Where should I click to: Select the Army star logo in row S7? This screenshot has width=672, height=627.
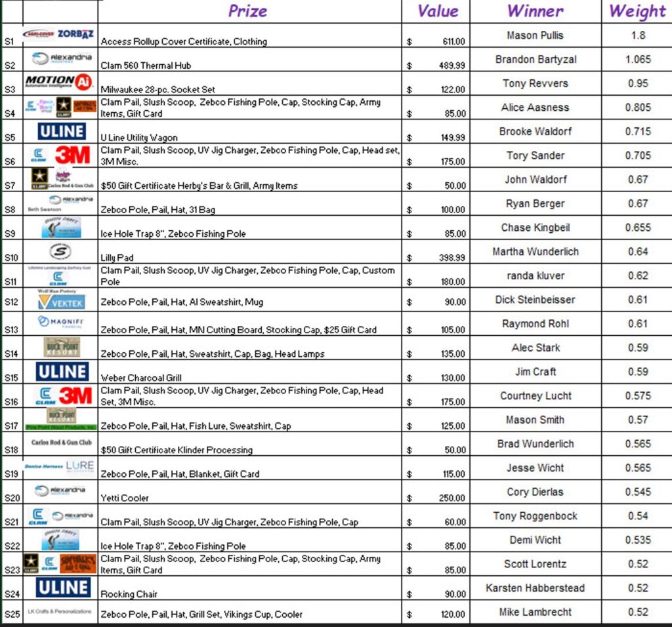point(39,178)
